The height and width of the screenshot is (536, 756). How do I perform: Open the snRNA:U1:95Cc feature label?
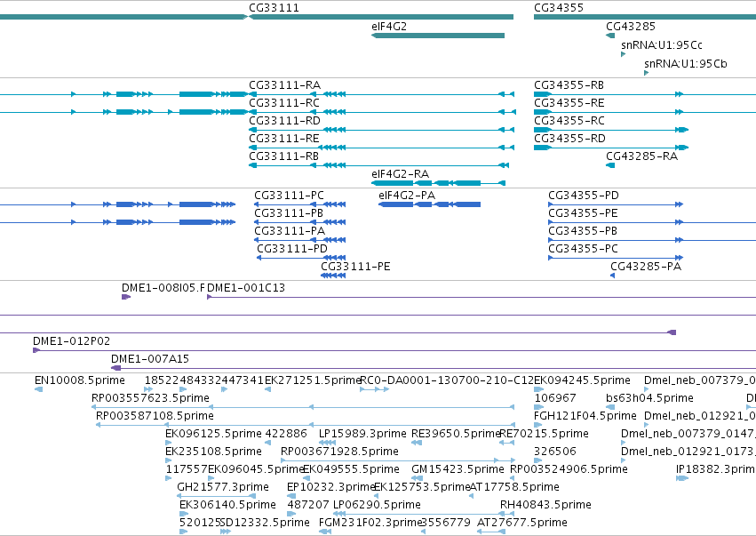[662, 45]
